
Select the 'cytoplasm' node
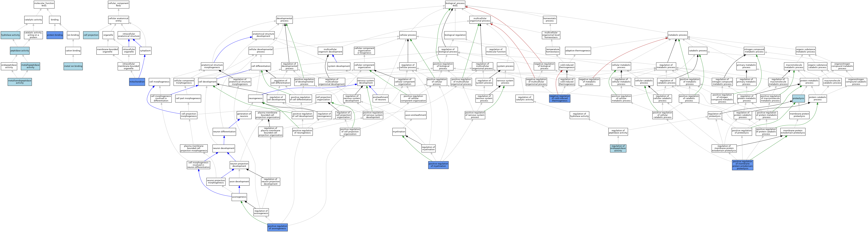click(x=146, y=51)
